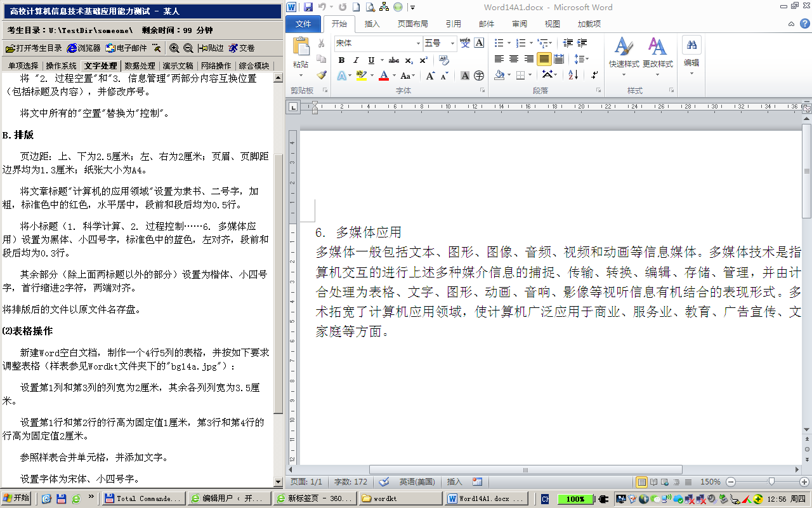The image size is (812, 508).
Task: Click the spelling check icon in status bar
Action: coord(384,482)
